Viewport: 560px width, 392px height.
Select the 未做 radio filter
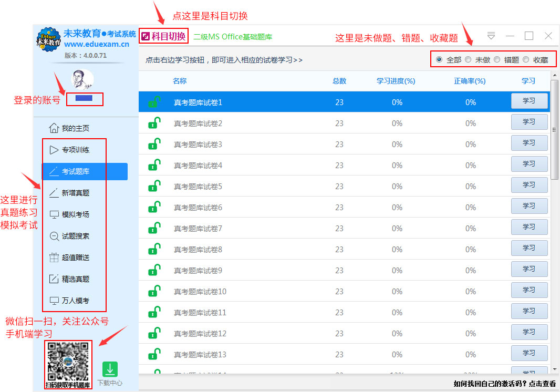(468, 59)
